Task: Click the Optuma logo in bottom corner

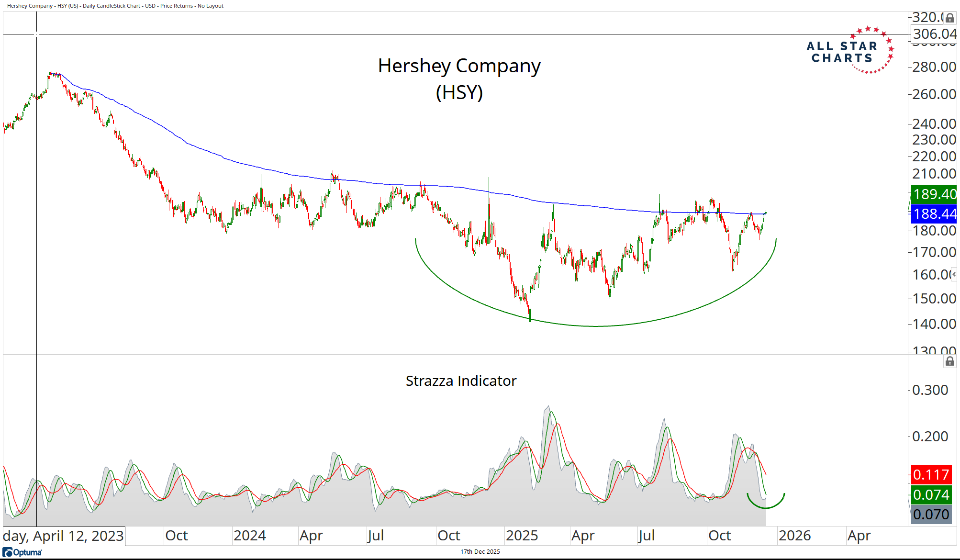Action: coord(22,552)
